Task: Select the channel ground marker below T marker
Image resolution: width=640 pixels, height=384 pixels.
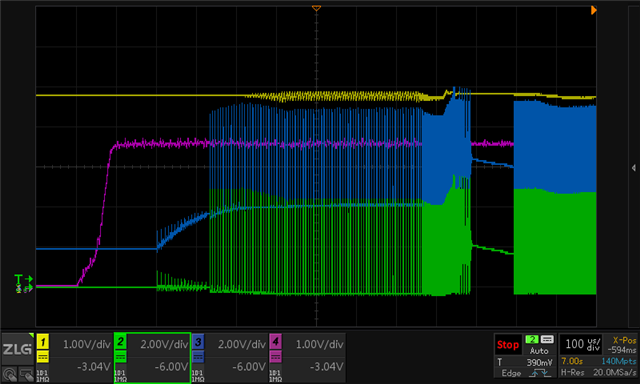Action: 23,289
